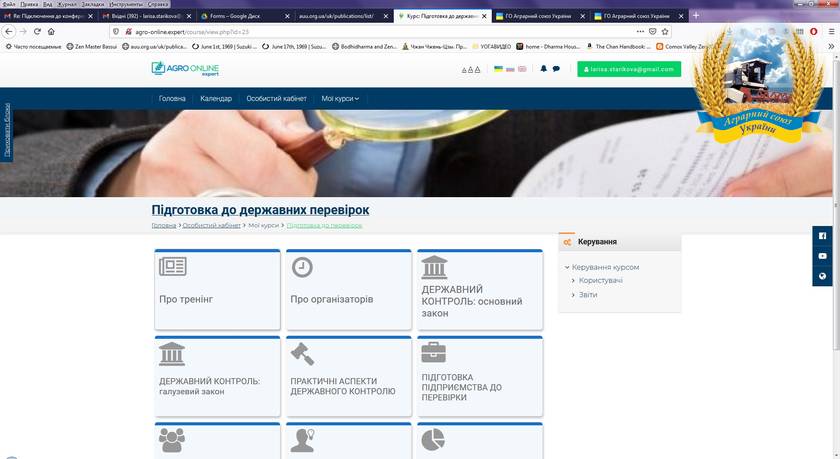Open ПРАКТИЧНІ АСПЕКТИ ДЕРЖАВНОГО КОНТРОЛЮ card

click(349, 377)
